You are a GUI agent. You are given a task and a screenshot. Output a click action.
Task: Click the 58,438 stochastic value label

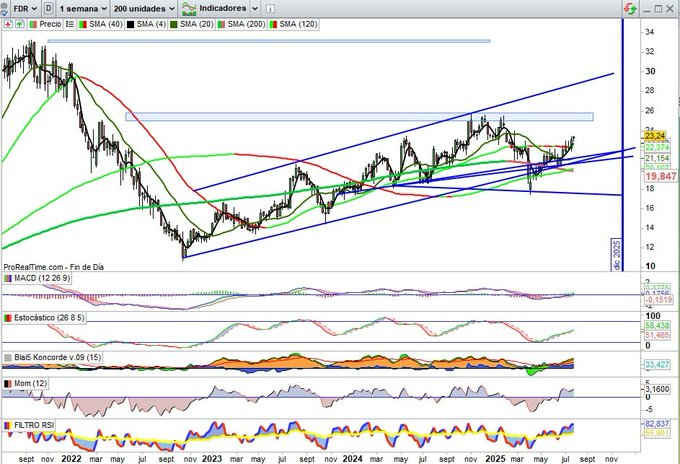pyautogui.click(x=657, y=325)
